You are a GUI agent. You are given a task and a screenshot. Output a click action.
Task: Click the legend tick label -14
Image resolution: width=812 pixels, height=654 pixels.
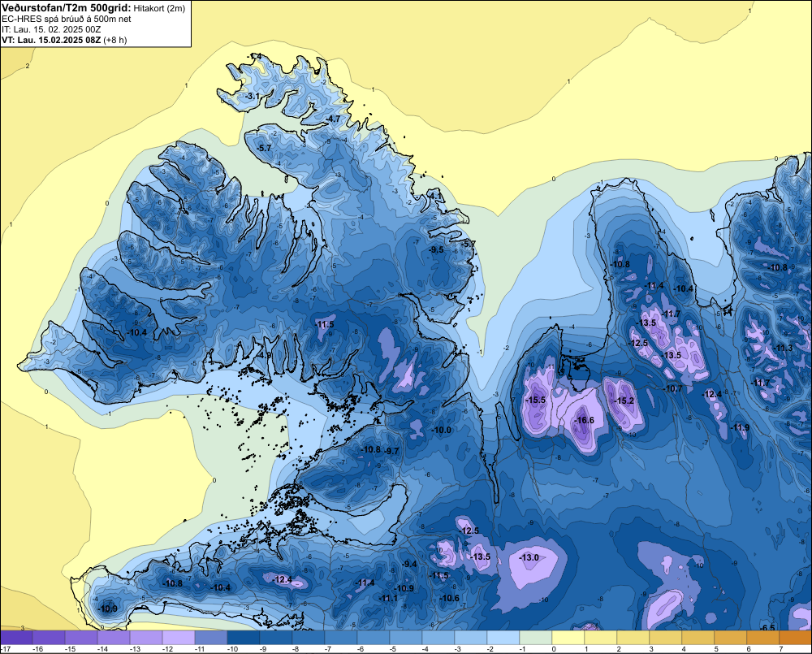103,649
